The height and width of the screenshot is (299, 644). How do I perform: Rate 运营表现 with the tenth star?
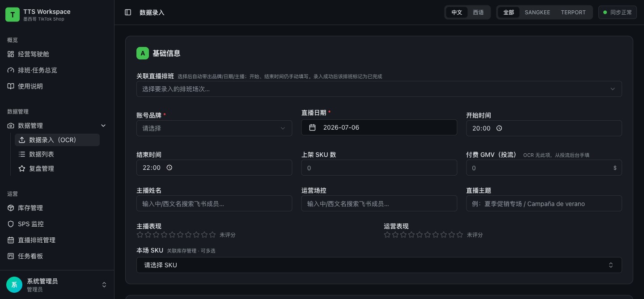click(460, 235)
